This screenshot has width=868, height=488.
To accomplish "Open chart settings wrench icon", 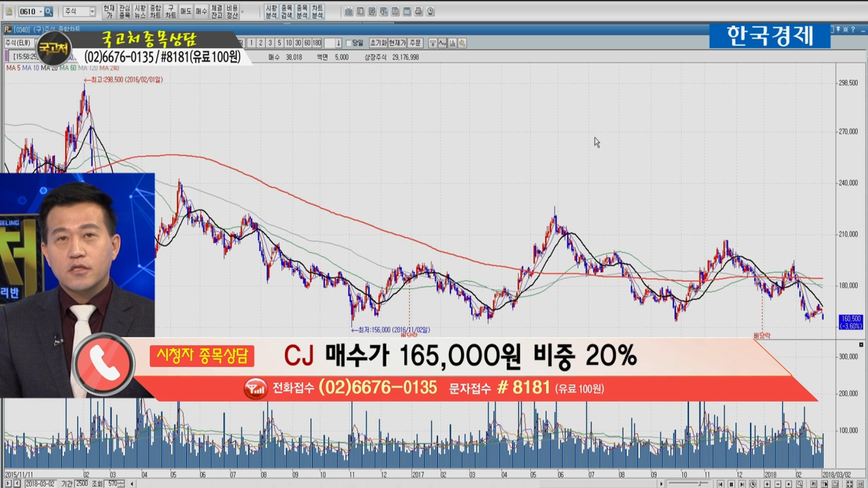I will pyautogui.click(x=462, y=43).
